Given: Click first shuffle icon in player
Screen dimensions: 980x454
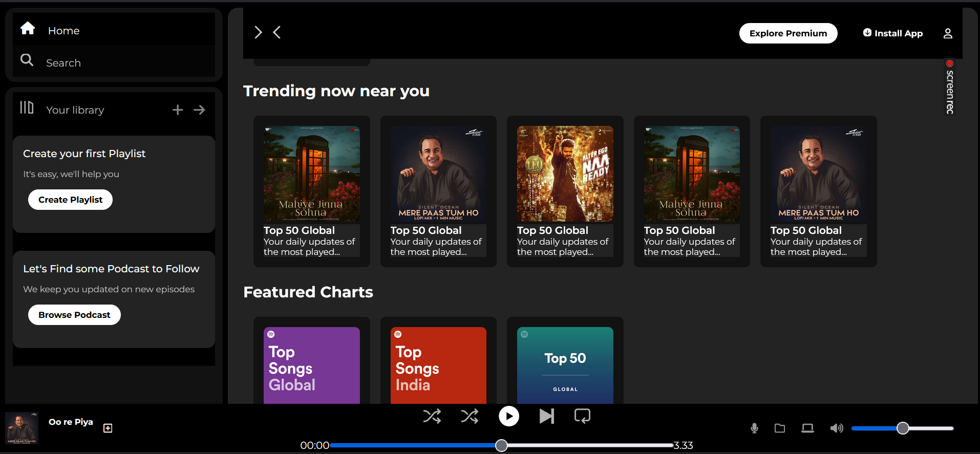Looking at the screenshot, I should pos(432,416).
